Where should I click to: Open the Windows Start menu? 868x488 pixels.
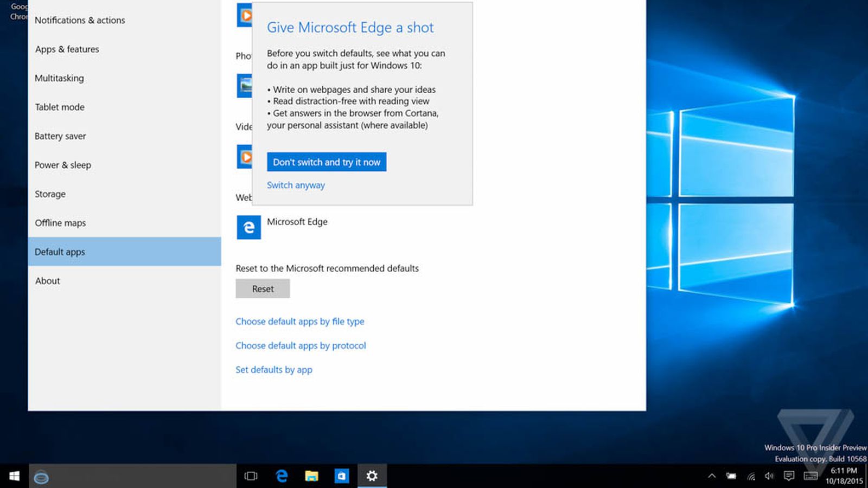(x=15, y=476)
